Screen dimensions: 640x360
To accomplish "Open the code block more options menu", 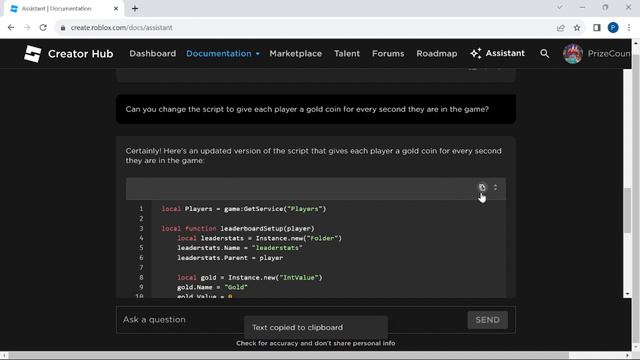I will 495,187.
